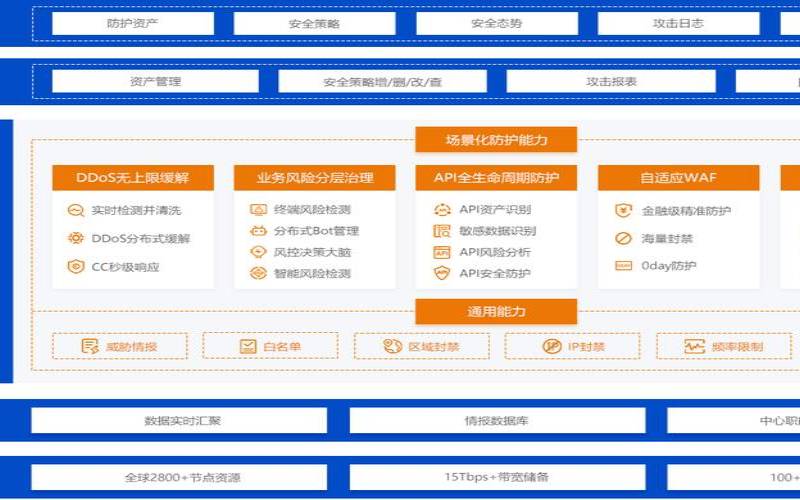Open the 攻击日志 box
800x500 pixels.
click(679, 23)
